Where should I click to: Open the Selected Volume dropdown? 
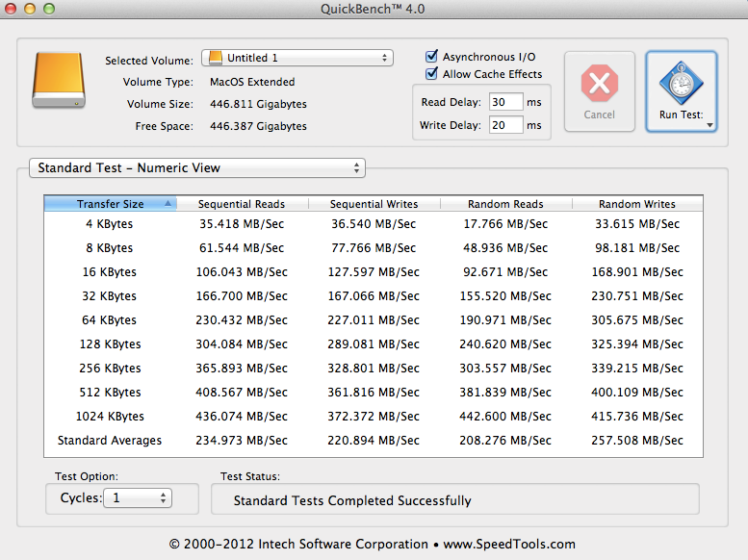(x=297, y=59)
